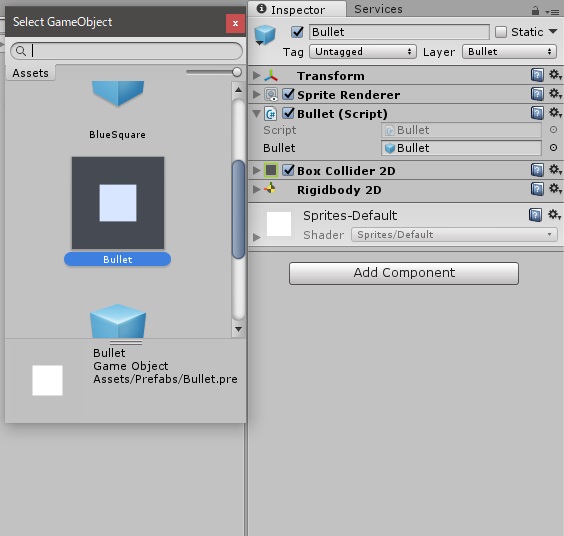Open Transform component help reference icon
Viewport: 564px width, 536px height.
tap(537, 75)
